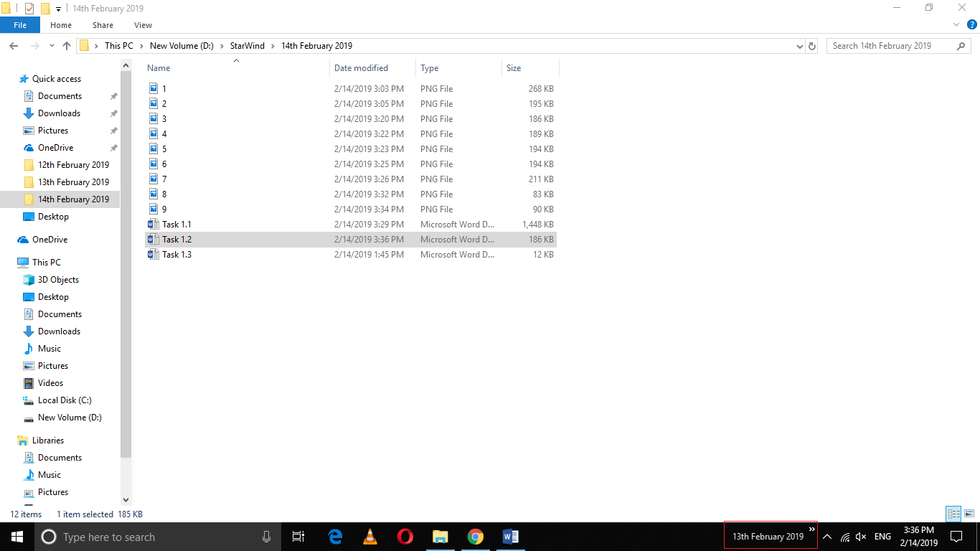
Task: Open Microsoft Word from the taskbar
Action: 510,537
